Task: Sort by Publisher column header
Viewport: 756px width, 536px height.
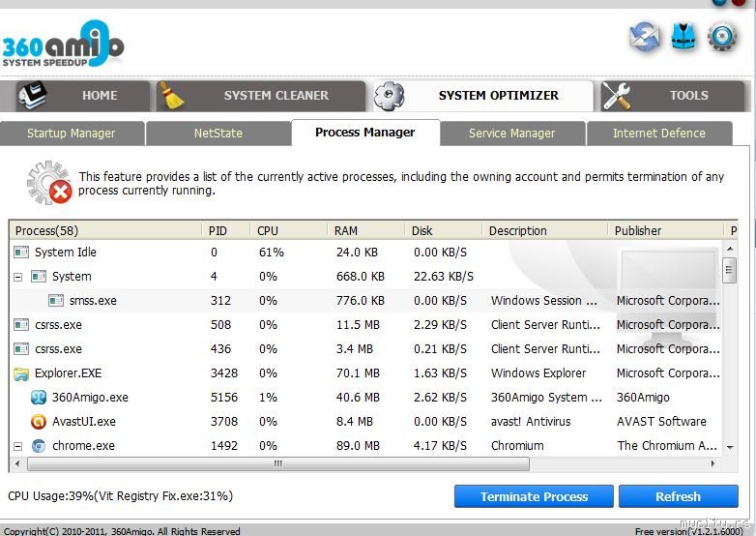Action: coord(666,230)
